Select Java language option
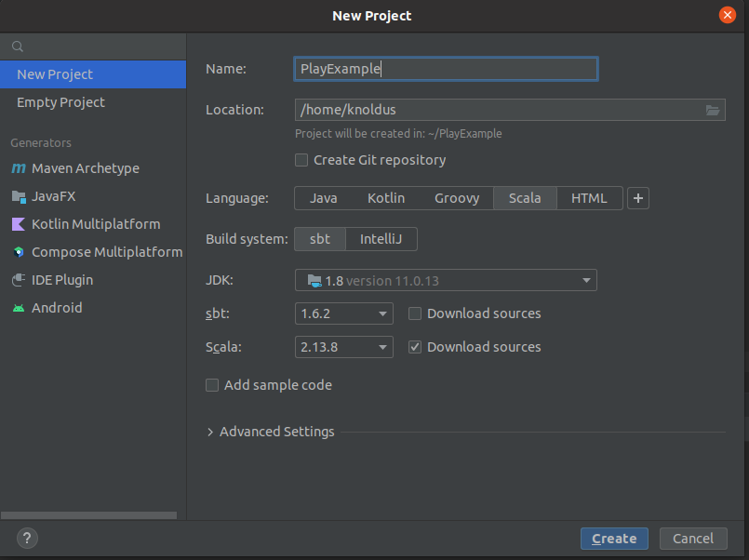Image resolution: width=749 pixels, height=560 pixels. coord(324,198)
